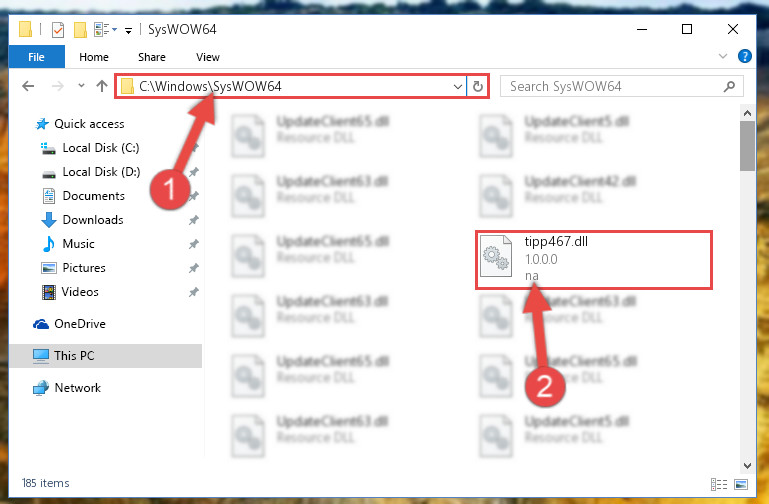Image resolution: width=769 pixels, height=504 pixels.
Task: Click the Properties checkmark icon in title bar
Action: pyautogui.click(x=58, y=30)
